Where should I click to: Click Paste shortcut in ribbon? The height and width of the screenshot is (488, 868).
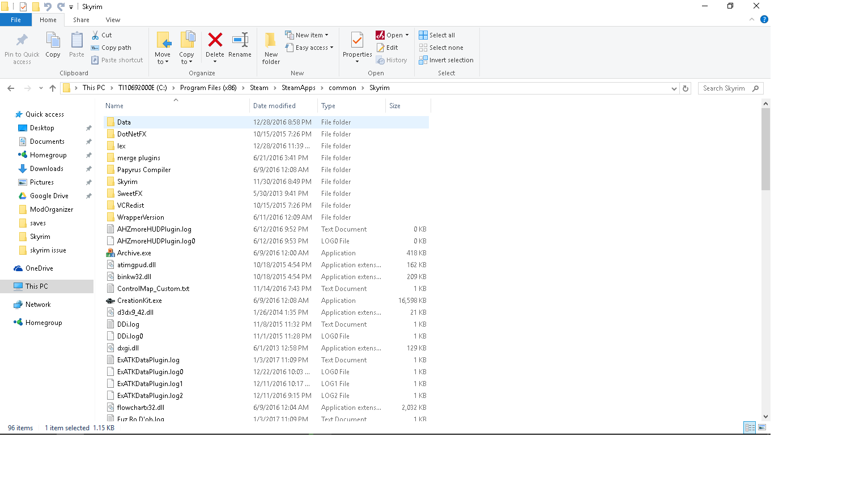[117, 60]
